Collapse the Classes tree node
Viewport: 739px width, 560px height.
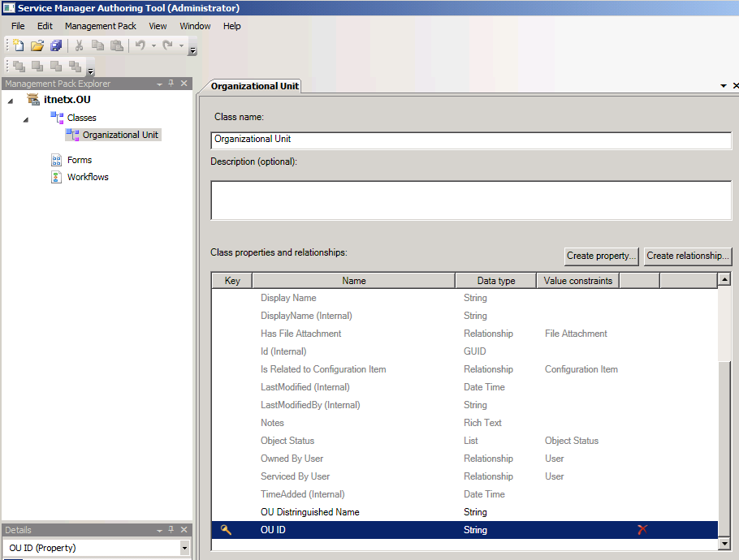click(26, 119)
